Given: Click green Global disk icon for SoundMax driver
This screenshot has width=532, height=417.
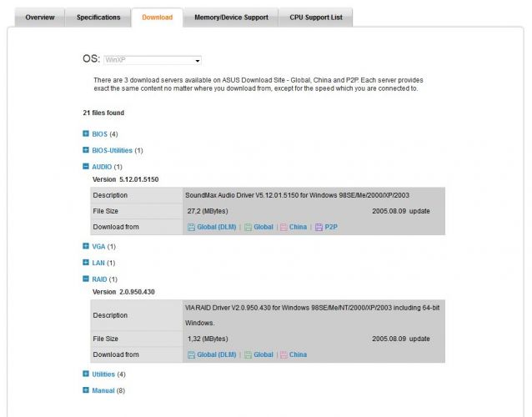Looking at the screenshot, I should (248, 228).
